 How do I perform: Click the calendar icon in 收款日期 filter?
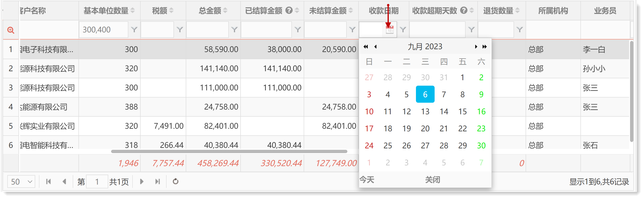tap(389, 30)
